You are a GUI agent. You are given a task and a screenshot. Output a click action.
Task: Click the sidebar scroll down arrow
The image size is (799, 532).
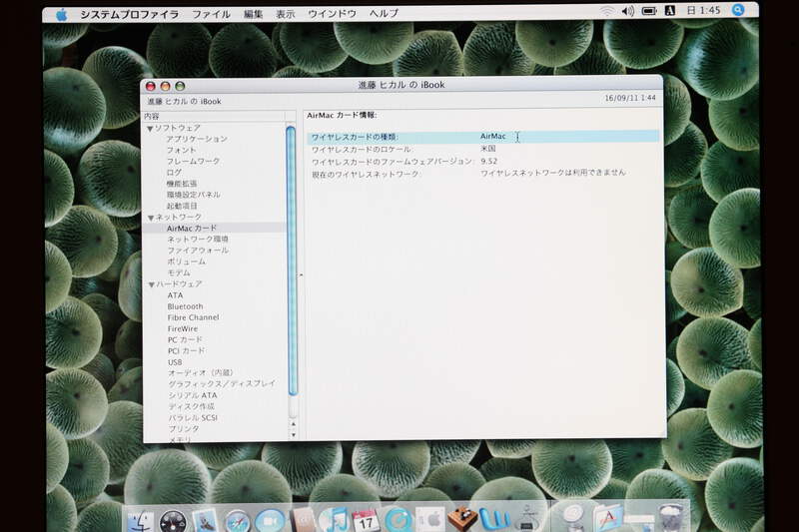(293, 435)
